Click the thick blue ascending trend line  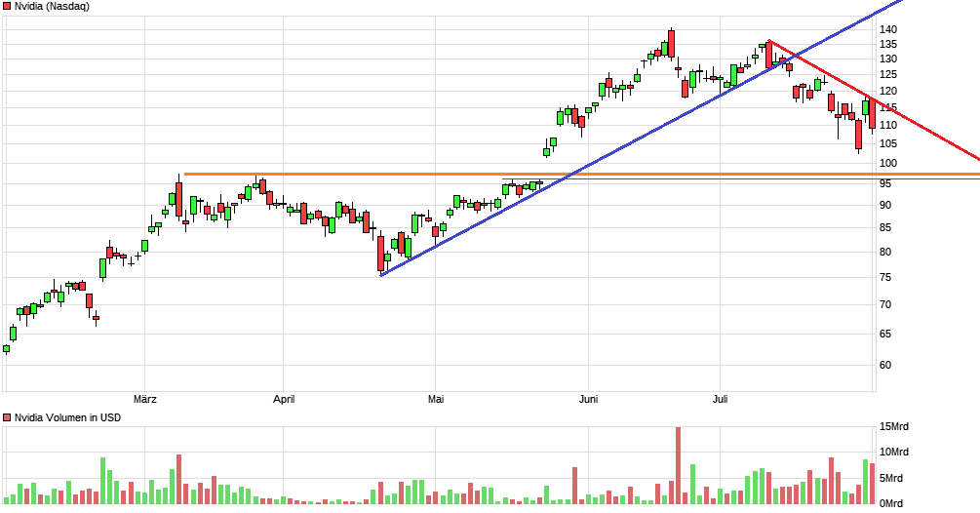(642, 138)
